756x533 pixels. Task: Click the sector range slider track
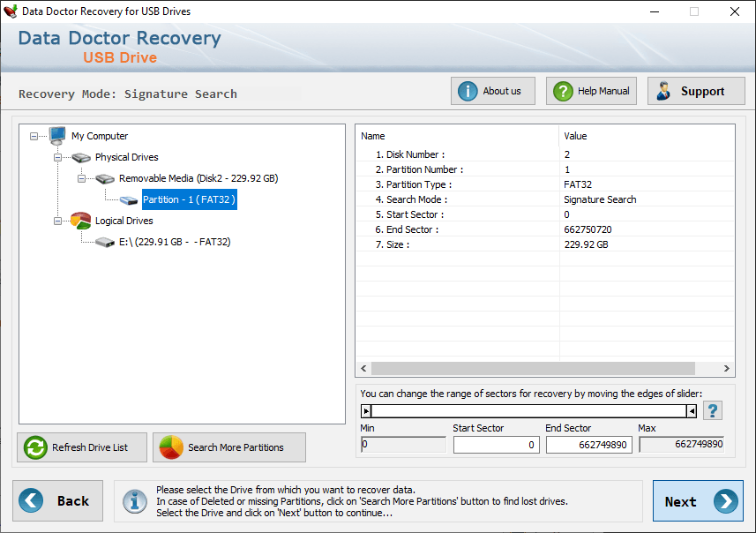point(529,411)
